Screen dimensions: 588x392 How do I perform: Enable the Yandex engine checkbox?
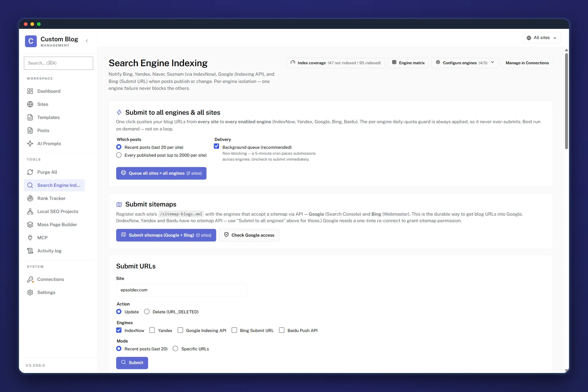152,330
